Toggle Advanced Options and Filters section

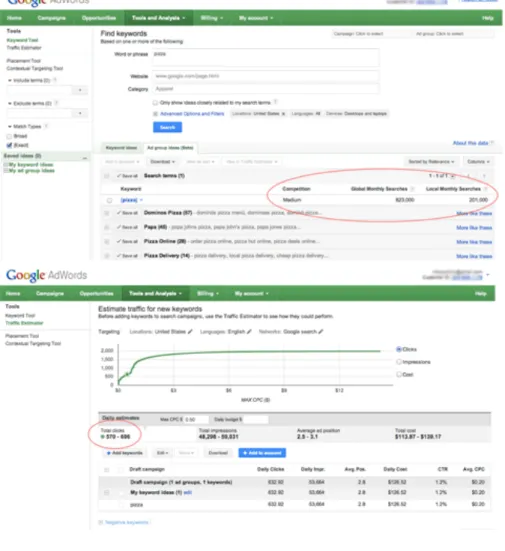(x=192, y=114)
